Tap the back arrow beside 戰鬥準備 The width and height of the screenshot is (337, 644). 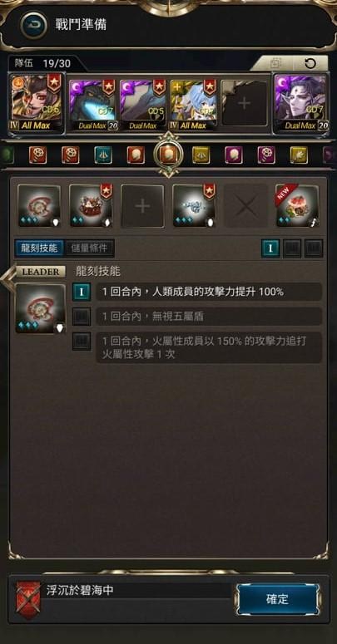33,25
